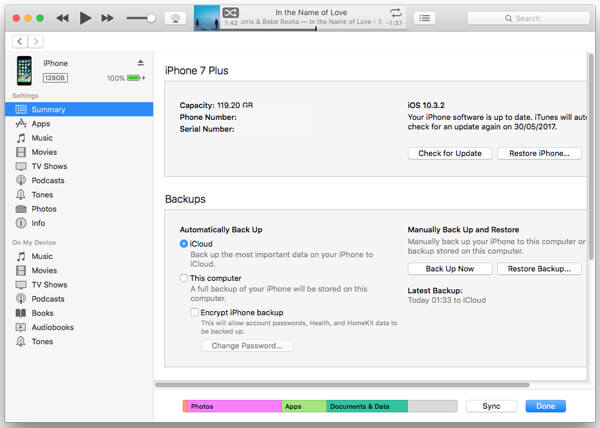The image size is (600, 428).
Task: Click the Back Up Now button
Action: coord(450,269)
